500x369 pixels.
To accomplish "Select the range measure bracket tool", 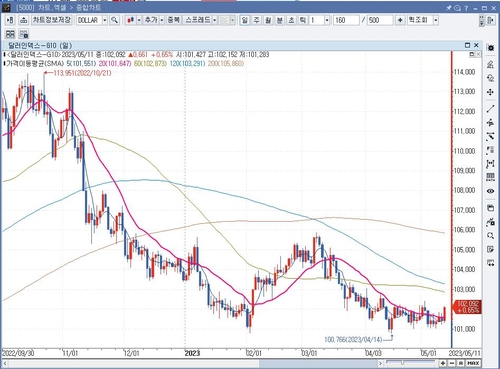I will click(490, 164).
